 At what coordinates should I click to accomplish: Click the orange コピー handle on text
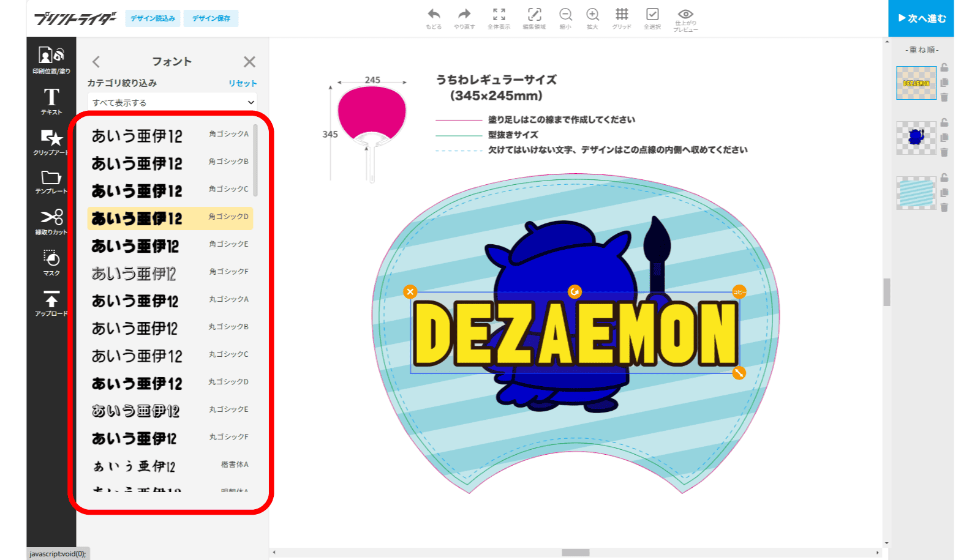pos(739,292)
